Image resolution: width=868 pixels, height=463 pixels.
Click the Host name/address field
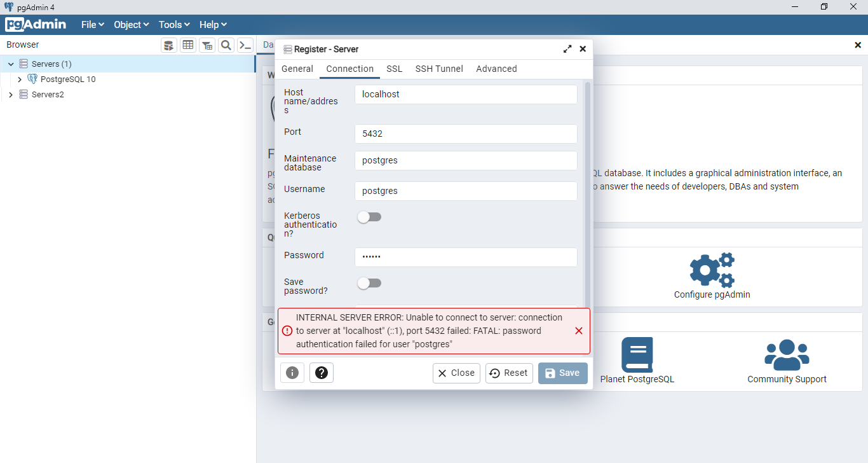466,94
